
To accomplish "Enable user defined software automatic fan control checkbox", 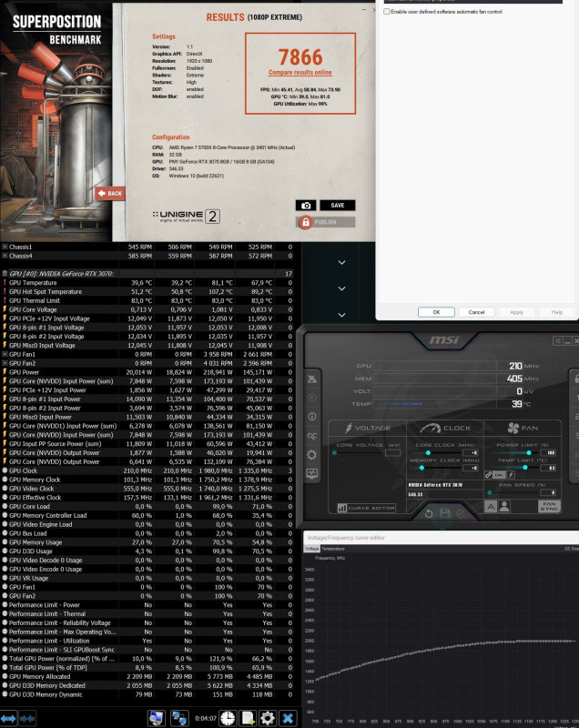I will (x=386, y=12).
